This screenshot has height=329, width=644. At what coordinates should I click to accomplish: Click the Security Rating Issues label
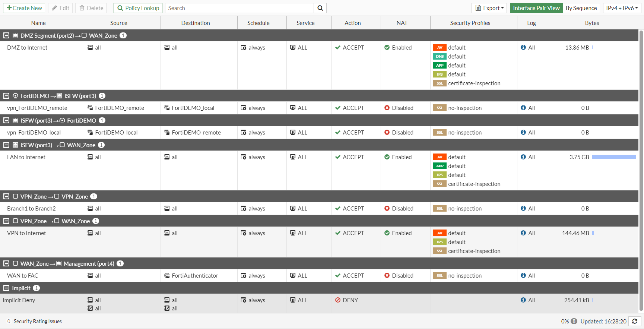coord(38,321)
